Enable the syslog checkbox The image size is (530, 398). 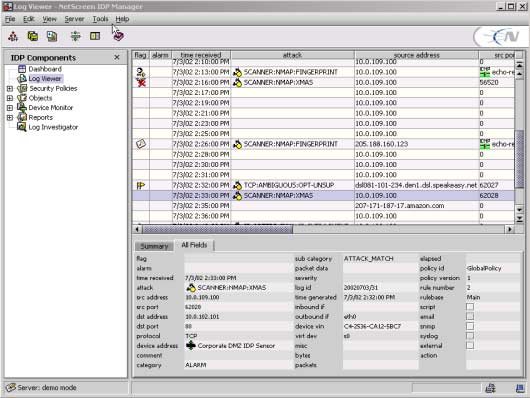[x=470, y=336]
